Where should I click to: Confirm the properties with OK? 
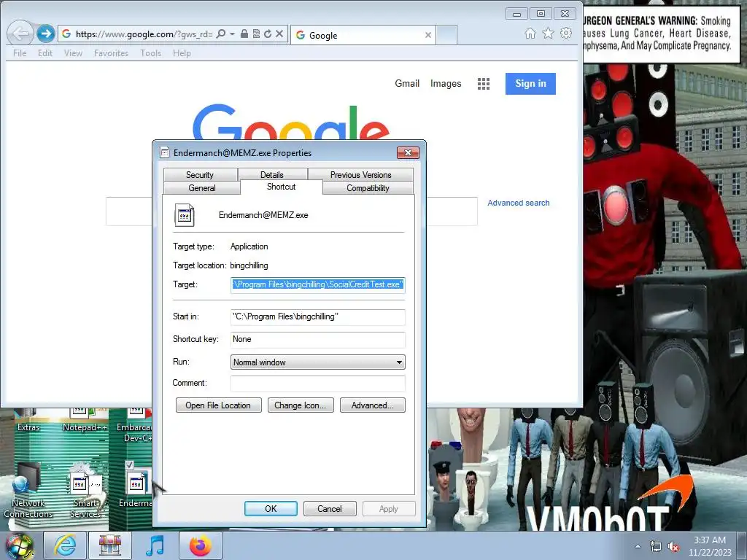coord(271,508)
